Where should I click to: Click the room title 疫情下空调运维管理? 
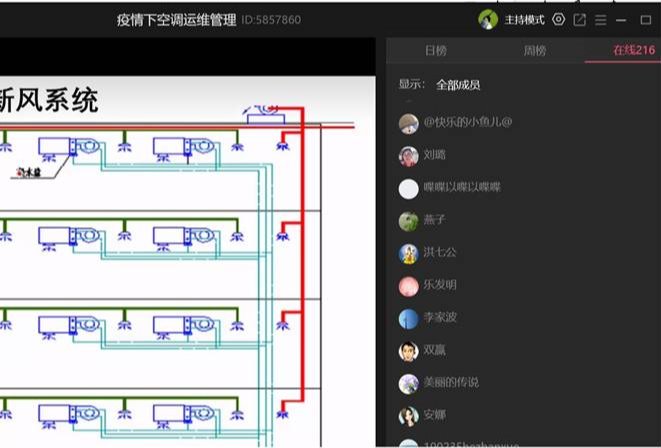tap(177, 20)
